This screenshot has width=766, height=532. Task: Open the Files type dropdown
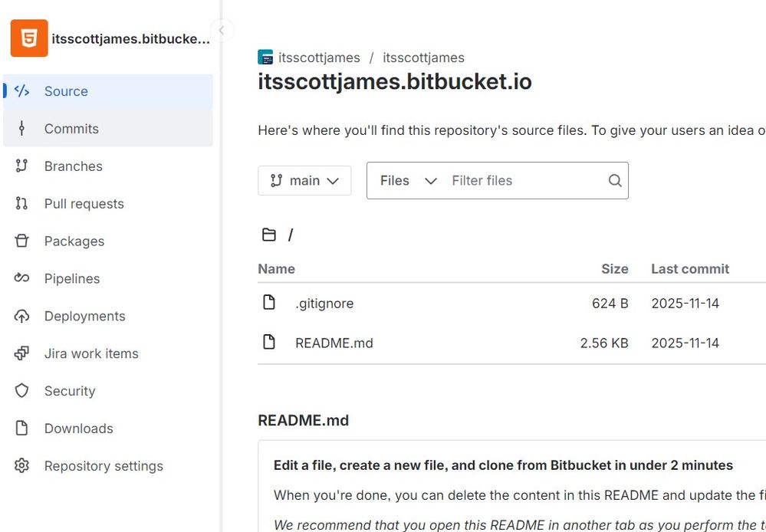pos(408,181)
